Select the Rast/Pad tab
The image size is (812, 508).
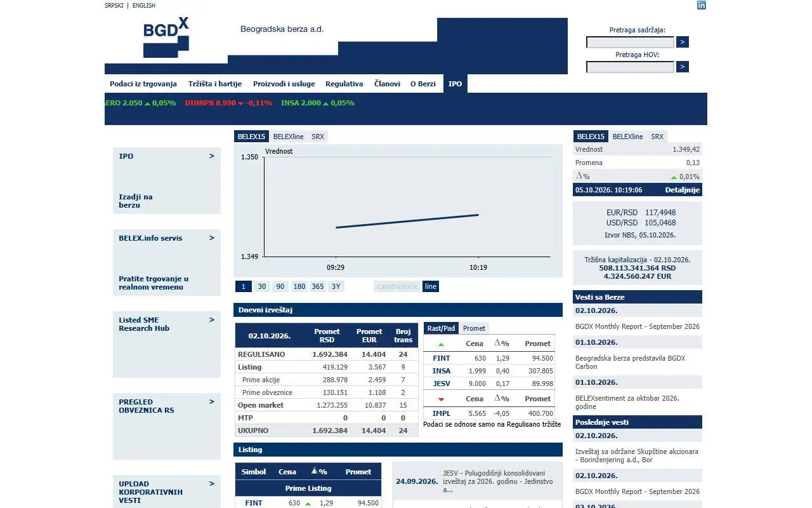(441, 328)
